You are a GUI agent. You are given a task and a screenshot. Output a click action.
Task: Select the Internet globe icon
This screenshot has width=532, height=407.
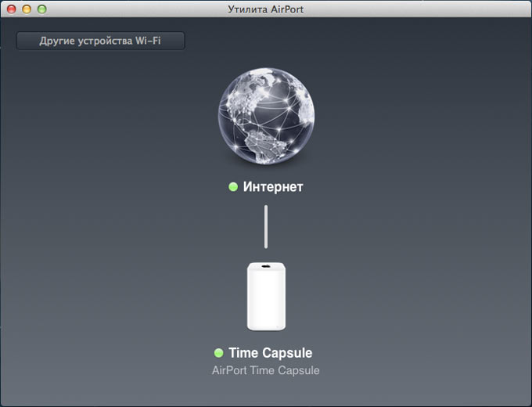pyautogui.click(x=266, y=116)
